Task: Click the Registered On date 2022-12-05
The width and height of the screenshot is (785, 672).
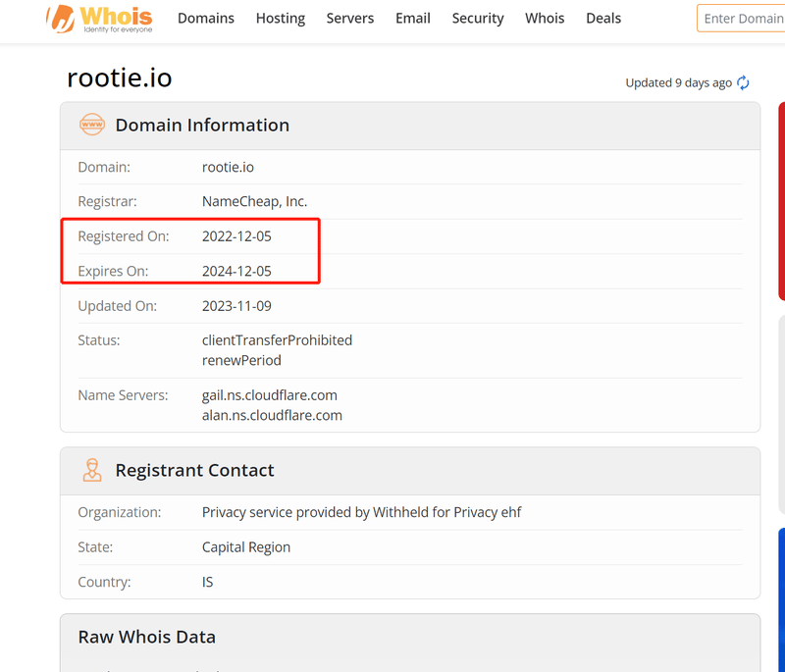Action: pyautogui.click(x=236, y=236)
